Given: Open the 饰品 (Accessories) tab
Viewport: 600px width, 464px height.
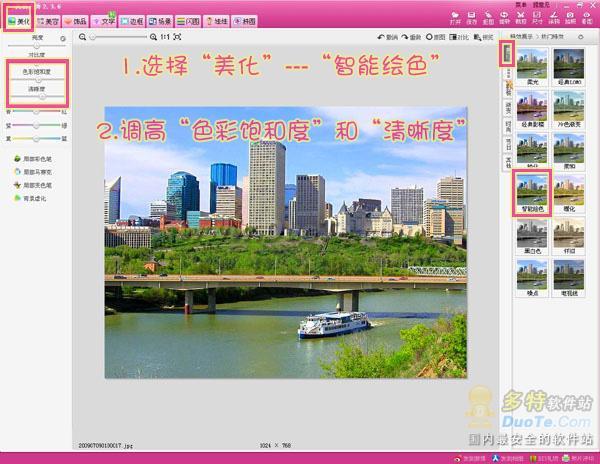Looking at the screenshot, I should click(75, 21).
